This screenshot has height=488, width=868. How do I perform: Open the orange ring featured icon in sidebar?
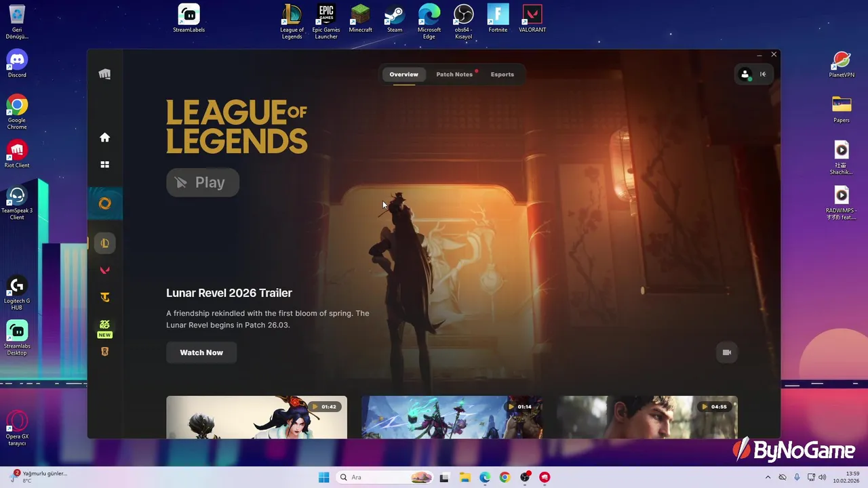coord(104,203)
